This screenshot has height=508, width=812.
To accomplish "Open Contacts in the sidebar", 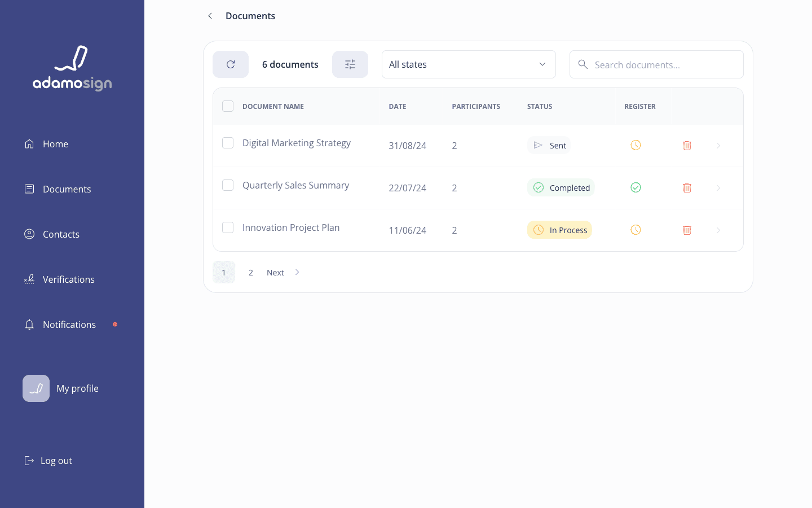I will (52, 234).
